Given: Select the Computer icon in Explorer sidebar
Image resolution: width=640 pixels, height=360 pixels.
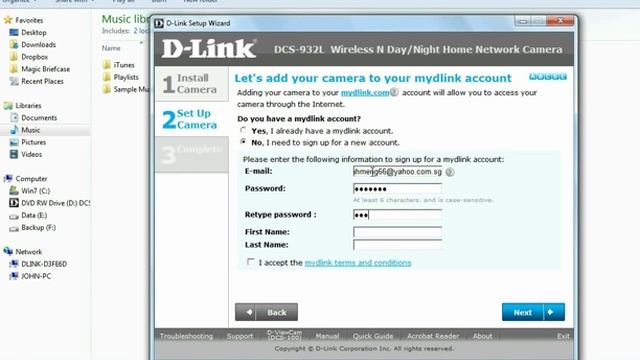Looking at the screenshot, I should (8, 178).
